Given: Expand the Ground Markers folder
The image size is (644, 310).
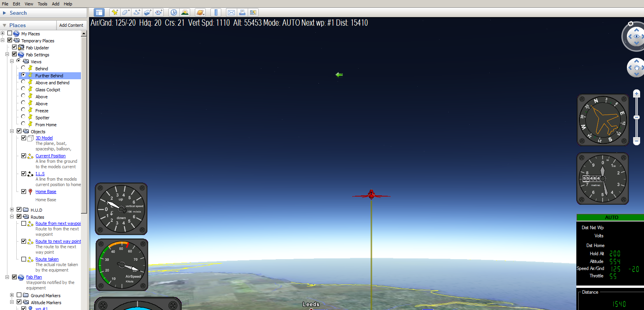Looking at the screenshot, I should click(12, 295).
